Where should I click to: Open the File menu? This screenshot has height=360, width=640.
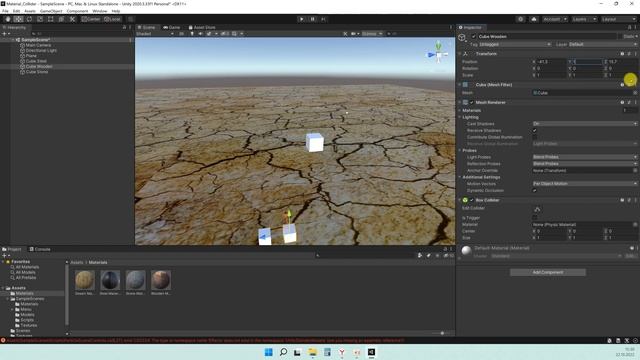pyautogui.click(x=5, y=11)
